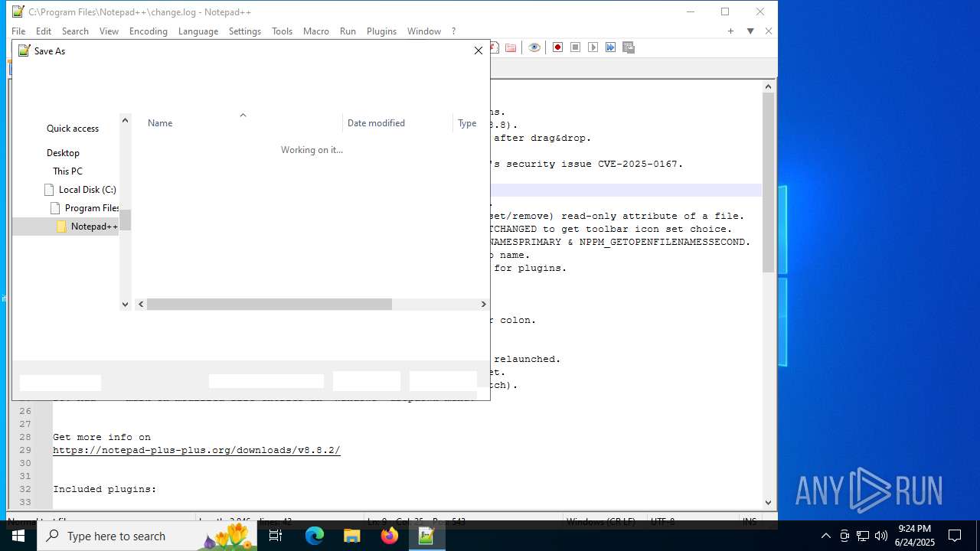This screenshot has width=980, height=551.
Task: Open the down-triangle dropdown in the menu bar
Action: pyautogui.click(x=750, y=31)
